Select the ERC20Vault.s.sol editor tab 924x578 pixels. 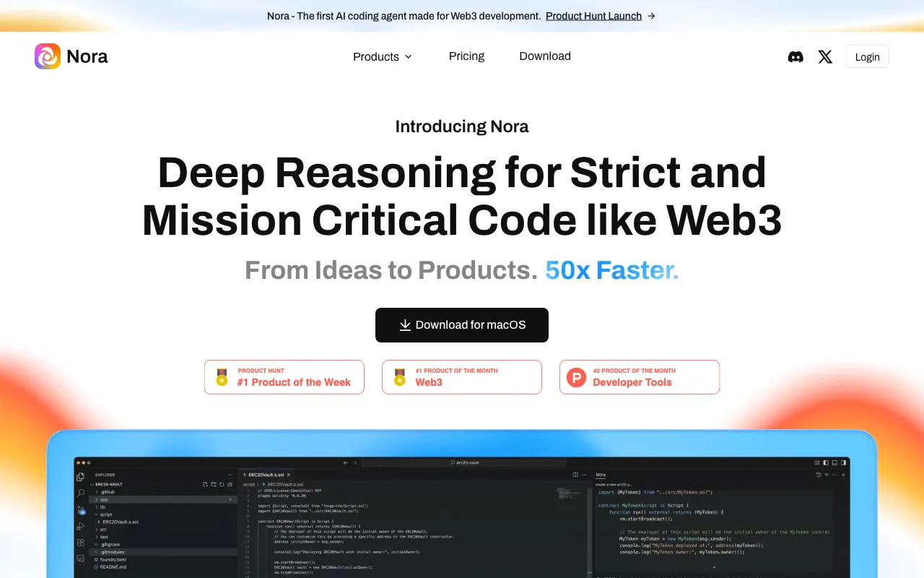(267, 475)
